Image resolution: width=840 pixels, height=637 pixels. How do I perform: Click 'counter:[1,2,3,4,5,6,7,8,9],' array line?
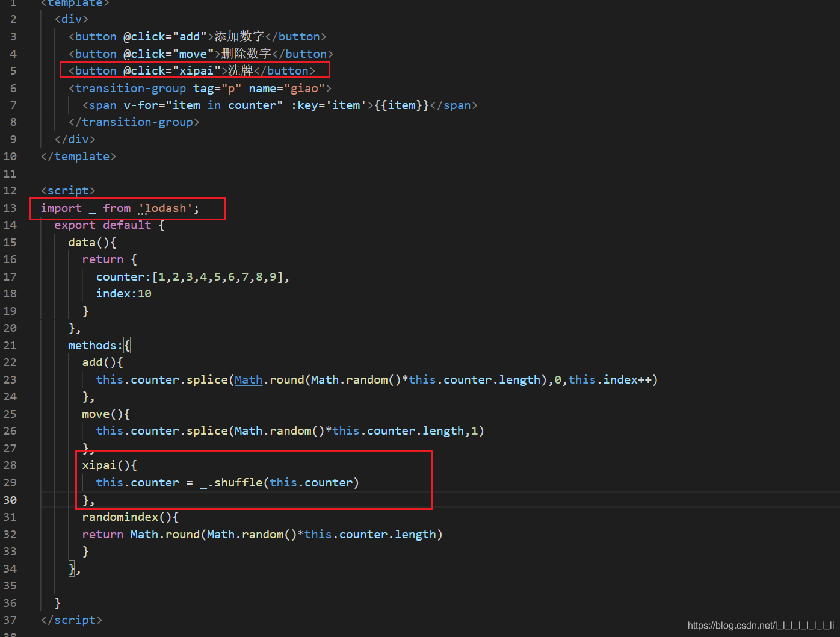coord(193,276)
